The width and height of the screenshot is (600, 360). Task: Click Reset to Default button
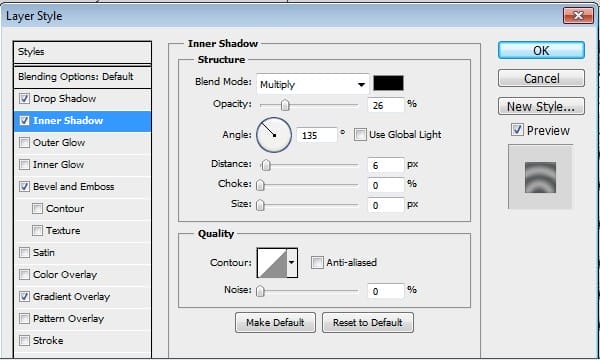coord(367,323)
